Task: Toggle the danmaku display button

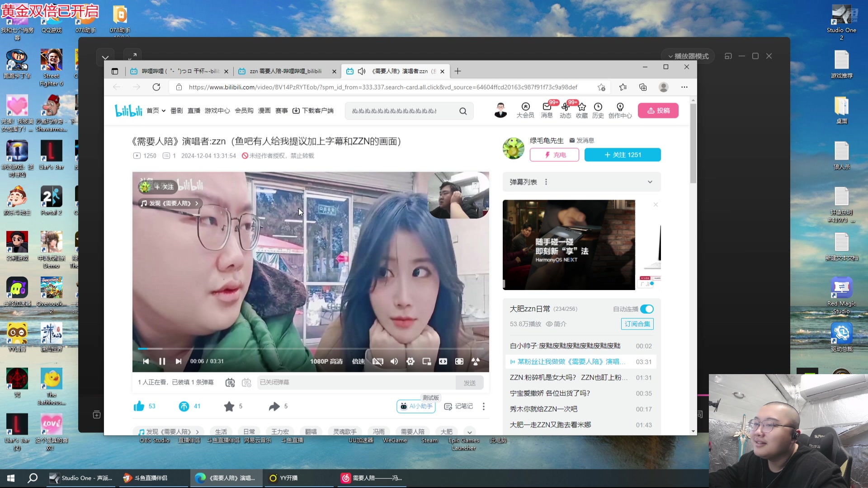Action: (230, 383)
